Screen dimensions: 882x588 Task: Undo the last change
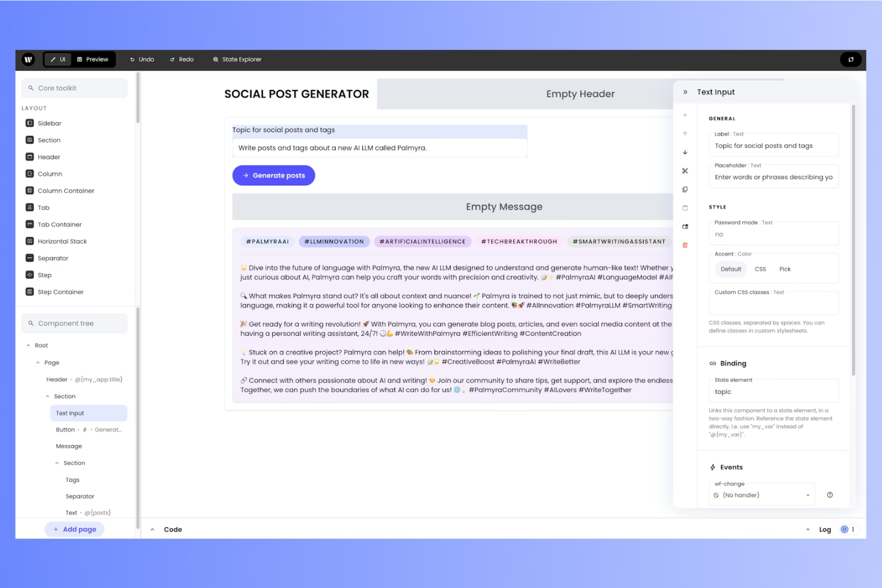pyautogui.click(x=142, y=59)
